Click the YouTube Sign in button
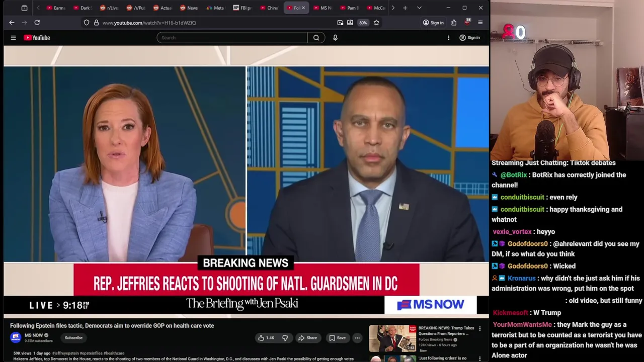The image size is (644, 362). 469,38
